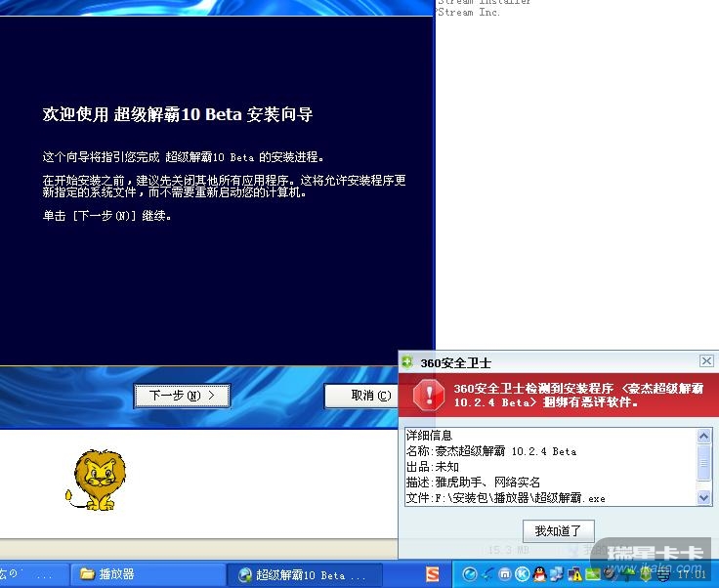Click the folder icon on 播放器 taskbar button
Image resolution: width=719 pixels, height=588 pixels.
point(87,573)
